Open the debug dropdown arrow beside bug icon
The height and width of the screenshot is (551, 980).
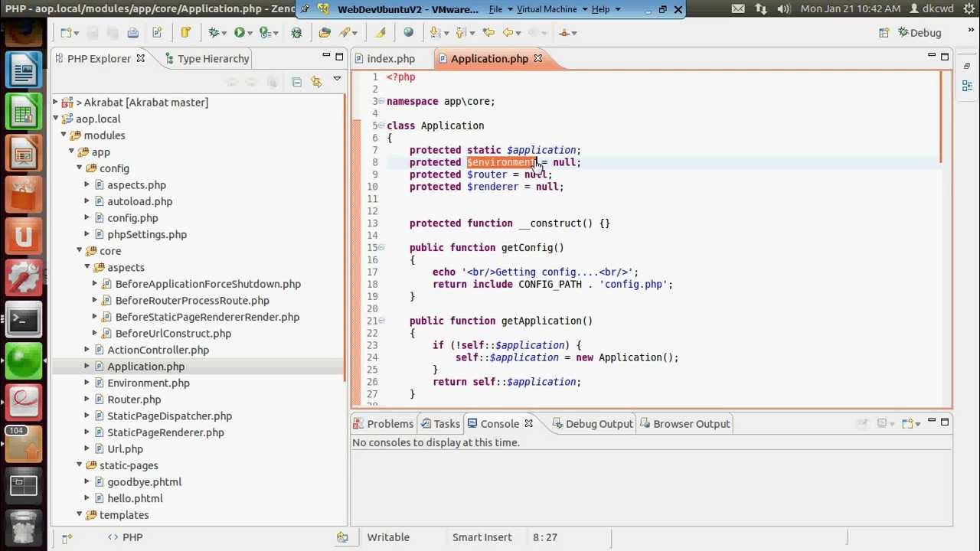[224, 33]
